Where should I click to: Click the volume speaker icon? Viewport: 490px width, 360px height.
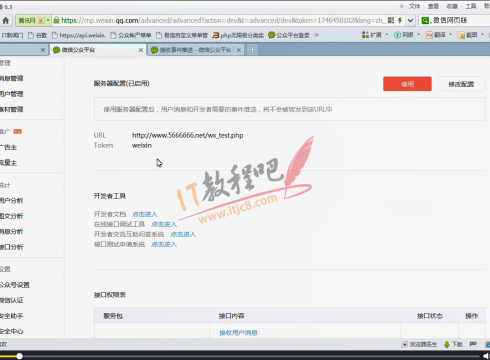point(486,356)
